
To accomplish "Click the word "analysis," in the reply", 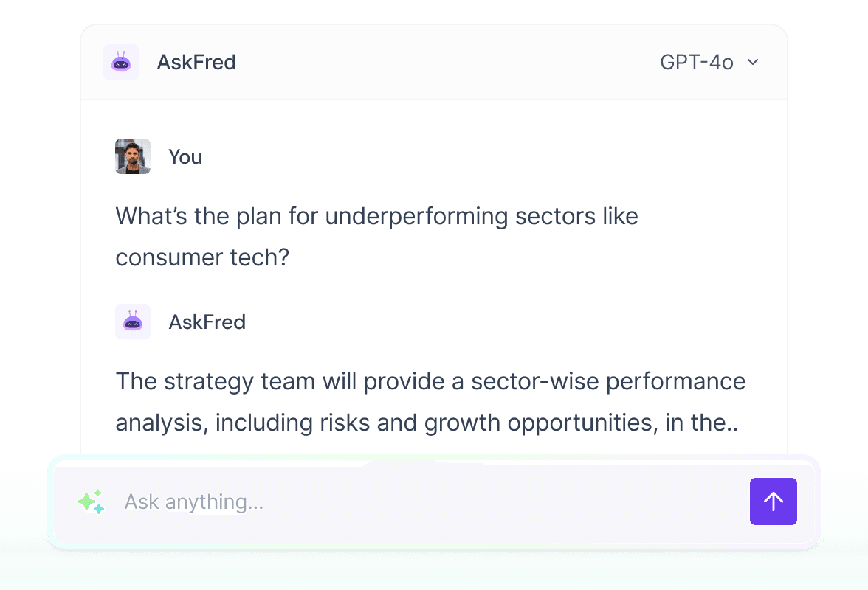I will tap(160, 423).
